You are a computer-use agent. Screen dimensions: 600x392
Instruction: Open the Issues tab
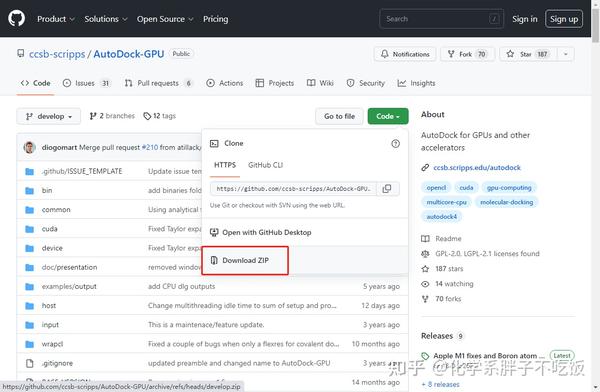(x=86, y=83)
